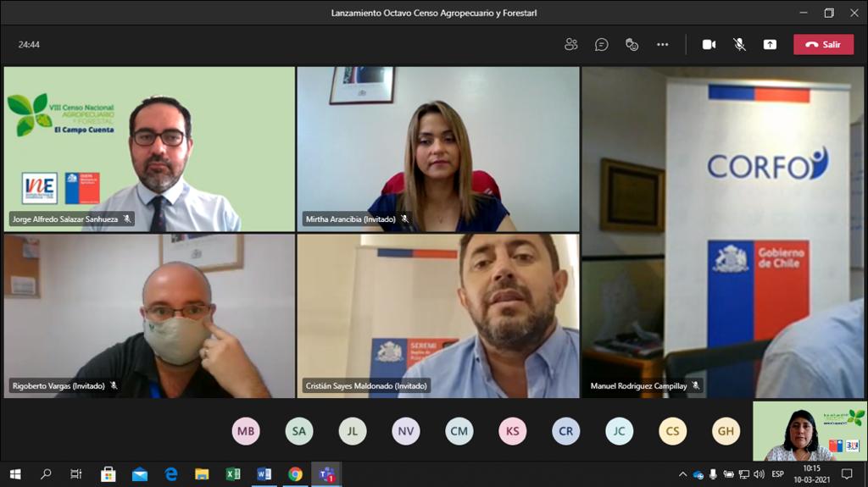
Task: Open the more actions ellipsis menu
Action: (x=662, y=44)
